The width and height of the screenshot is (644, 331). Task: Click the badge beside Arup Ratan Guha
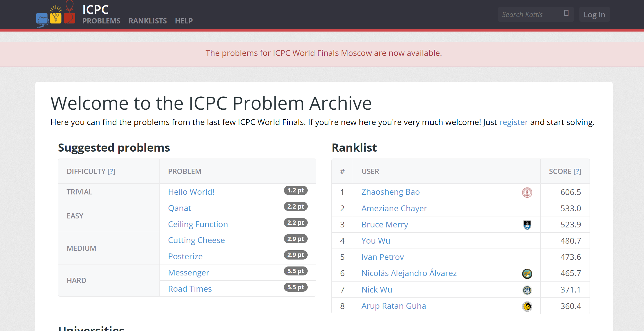click(527, 306)
